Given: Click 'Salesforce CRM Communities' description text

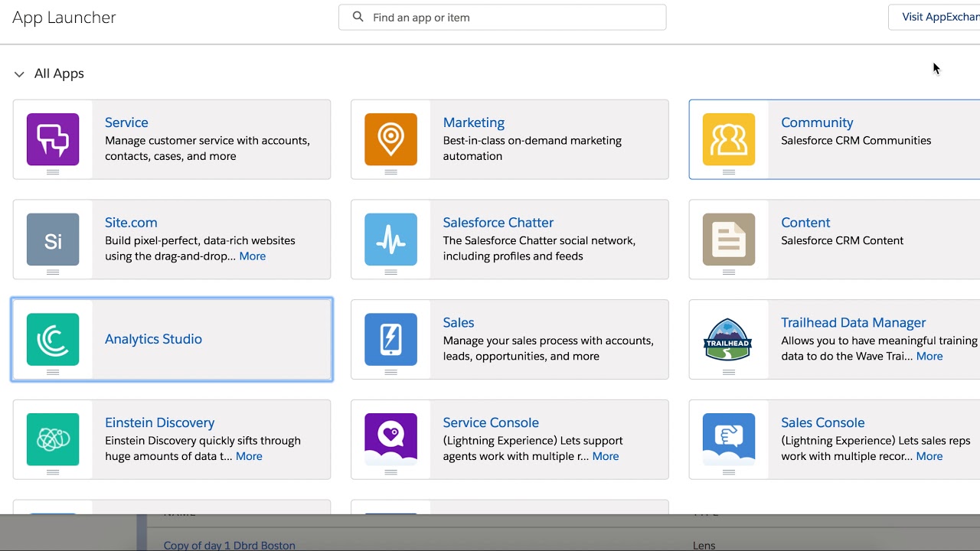Looking at the screenshot, I should coord(856,141).
